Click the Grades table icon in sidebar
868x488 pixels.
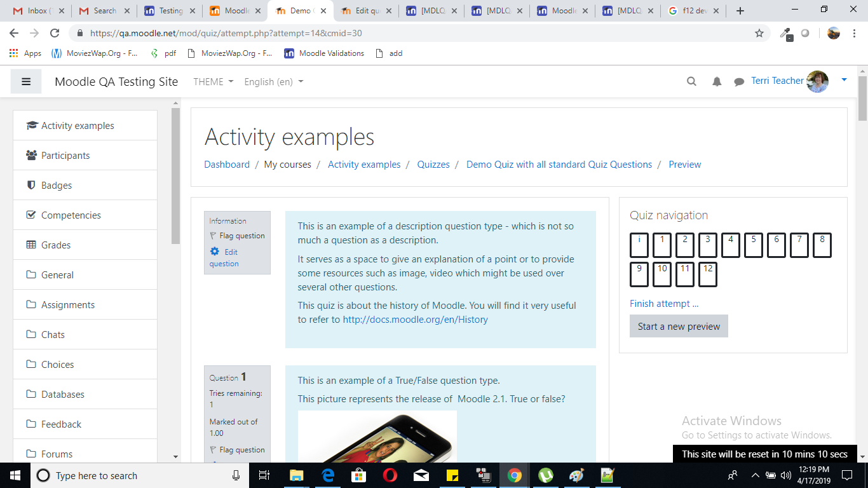31,245
